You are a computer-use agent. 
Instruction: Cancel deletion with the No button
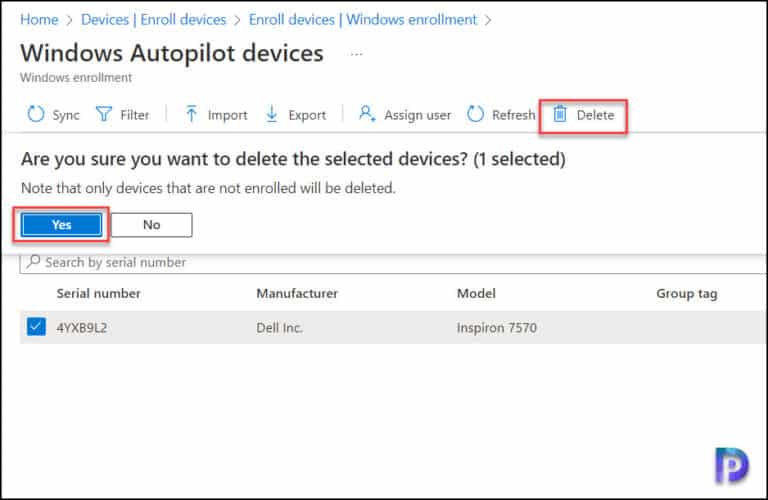(x=152, y=225)
